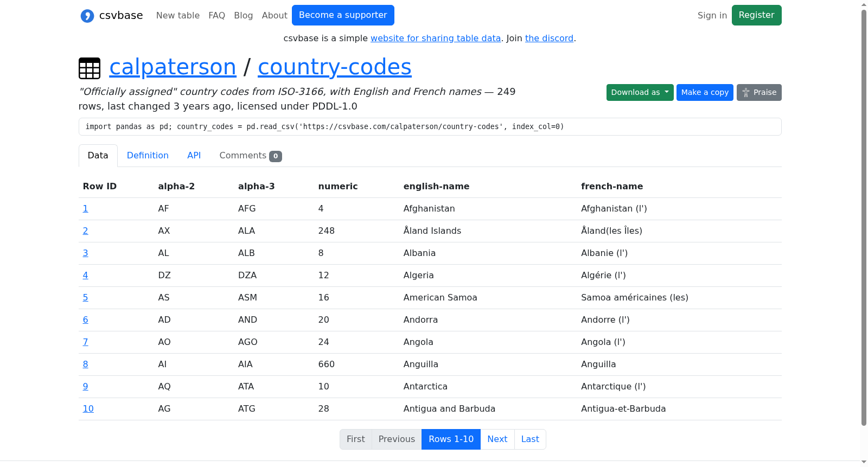868x467 pixels.
Task: Follow the website for sharing table data link
Action: [x=436, y=38]
